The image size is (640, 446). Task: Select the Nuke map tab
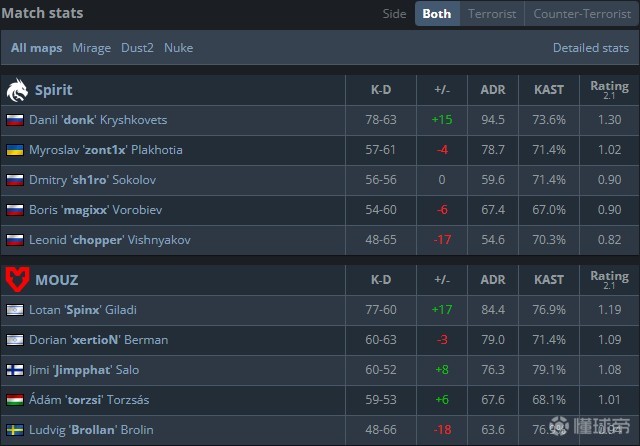[x=178, y=48]
